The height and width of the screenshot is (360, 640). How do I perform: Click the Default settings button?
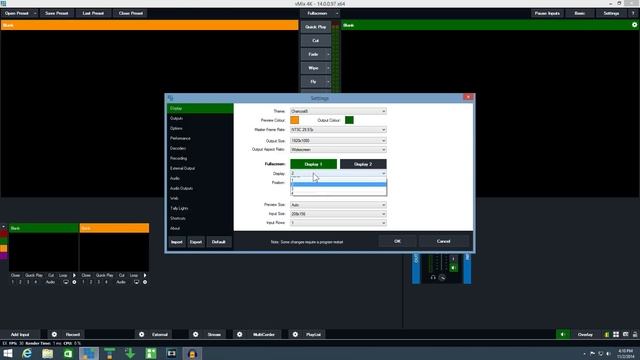pyautogui.click(x=219, y=242)
